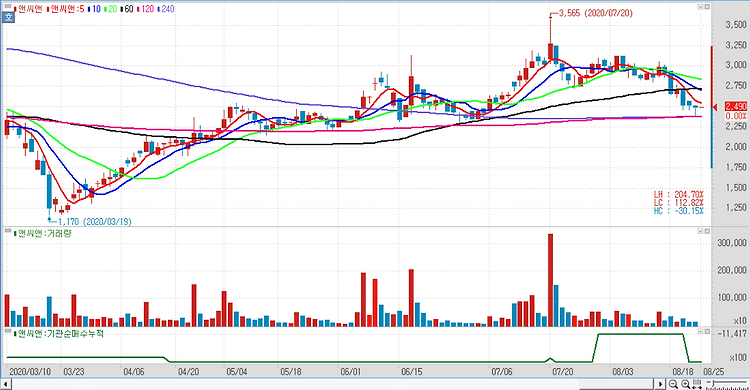Viewport: 750px width, 390px height.
Task: Click the fit-all-data arrows icon in bottom bar
Action: [x=697, y=384]
